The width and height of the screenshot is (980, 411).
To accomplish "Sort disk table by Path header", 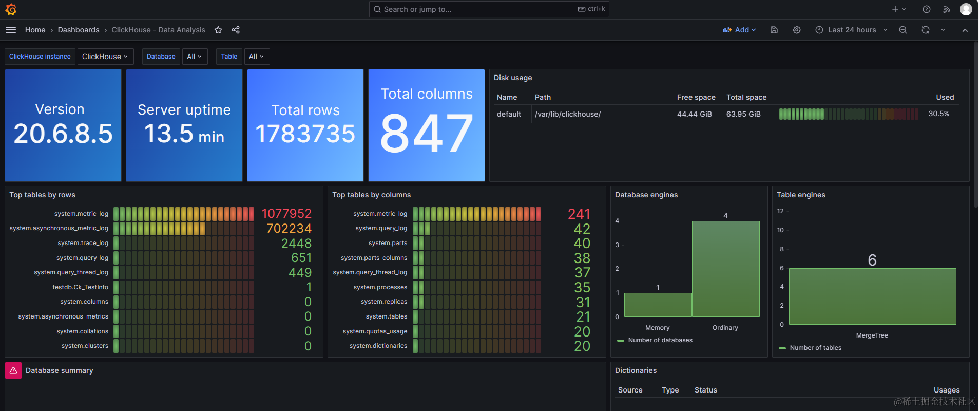I will coord(543,97).
